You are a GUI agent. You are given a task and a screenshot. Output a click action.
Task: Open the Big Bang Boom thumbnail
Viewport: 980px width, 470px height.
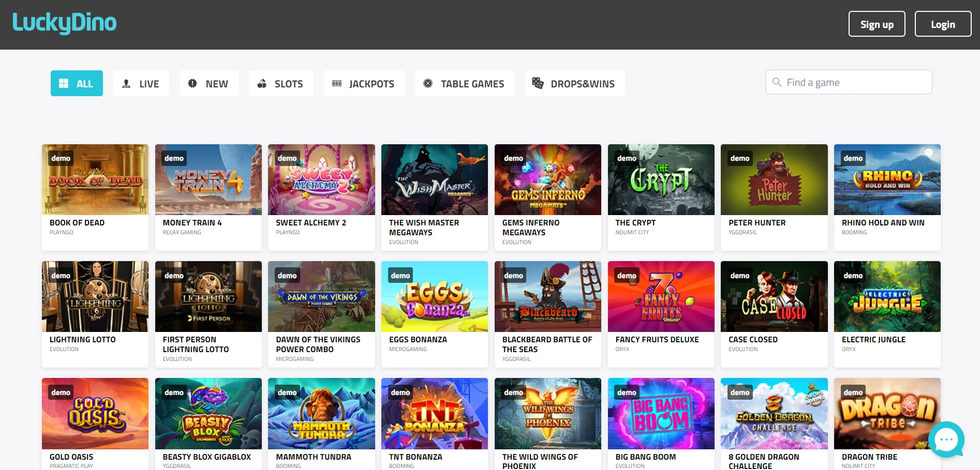point(661,414)
